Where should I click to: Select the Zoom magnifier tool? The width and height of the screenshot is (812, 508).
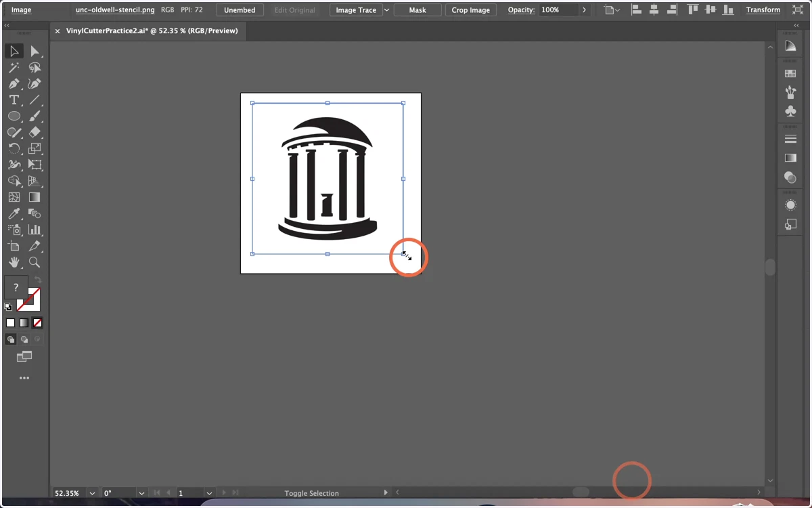point(35,263)
